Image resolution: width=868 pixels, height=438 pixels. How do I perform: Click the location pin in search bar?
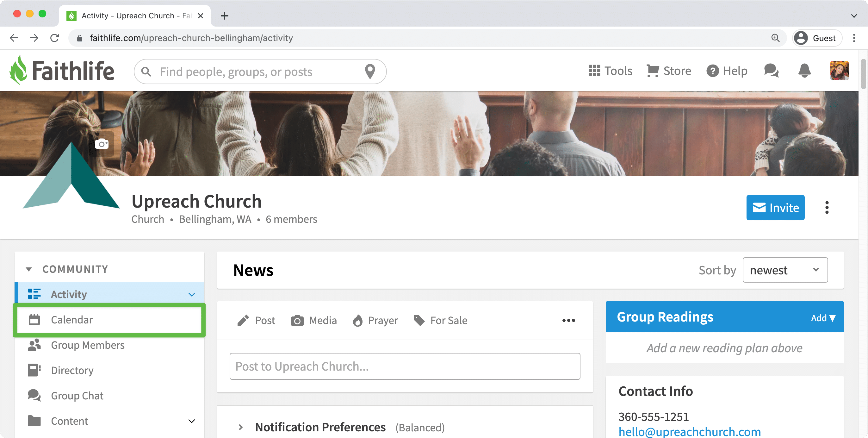[370, 72]
